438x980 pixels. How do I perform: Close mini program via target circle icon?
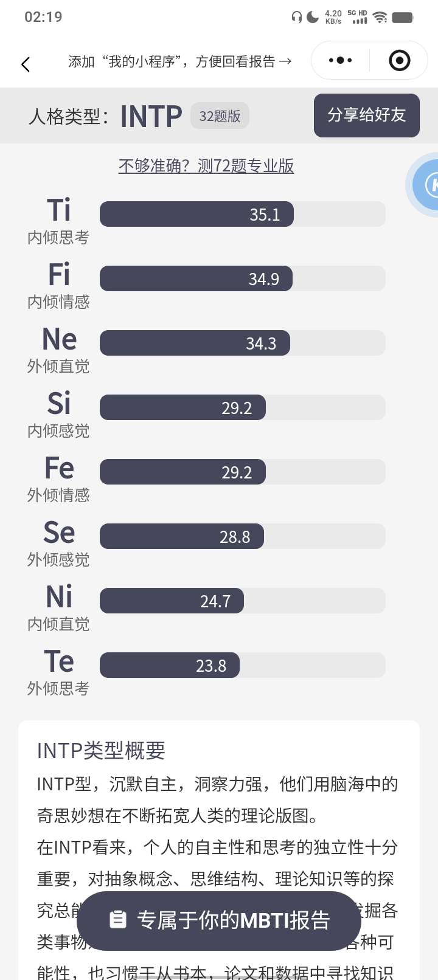pos(399,60)
